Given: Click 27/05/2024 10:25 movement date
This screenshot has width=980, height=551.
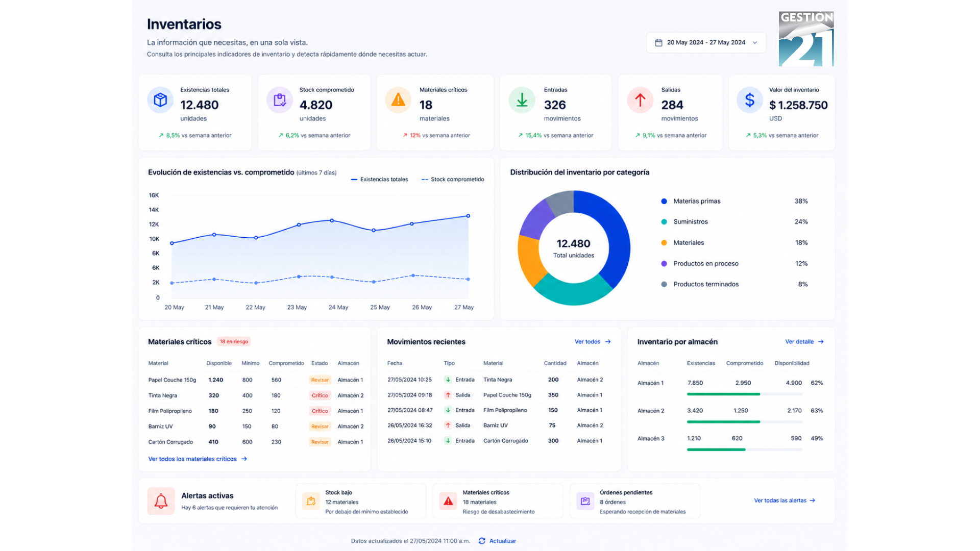Looking at the screenshot, I should [x=409, y=380].
